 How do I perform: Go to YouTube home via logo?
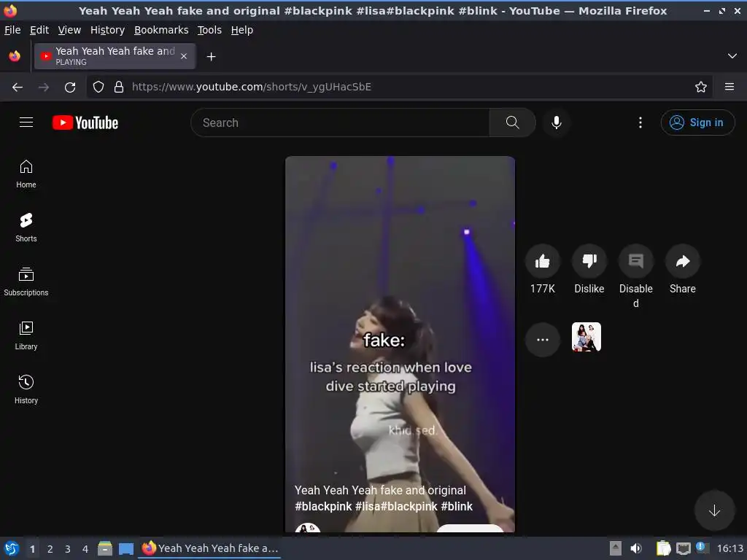pyautogui.click(x=85, y=122)
